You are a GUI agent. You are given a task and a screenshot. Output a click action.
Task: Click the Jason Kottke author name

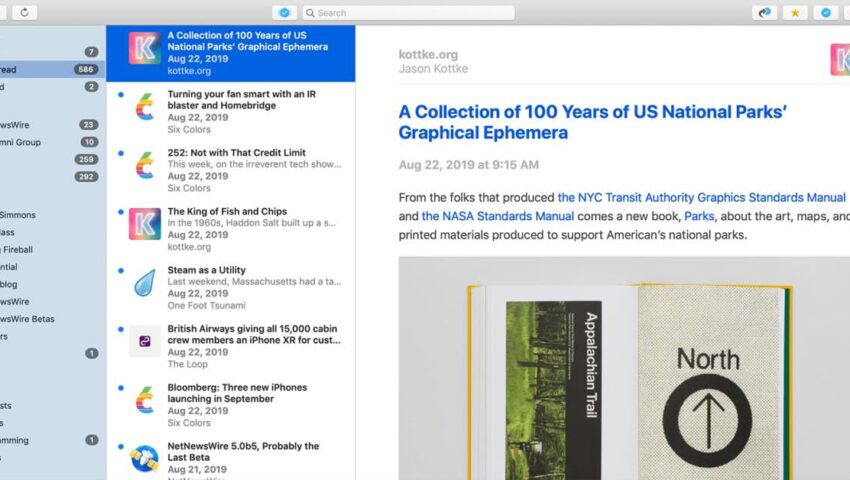point(433,69)
